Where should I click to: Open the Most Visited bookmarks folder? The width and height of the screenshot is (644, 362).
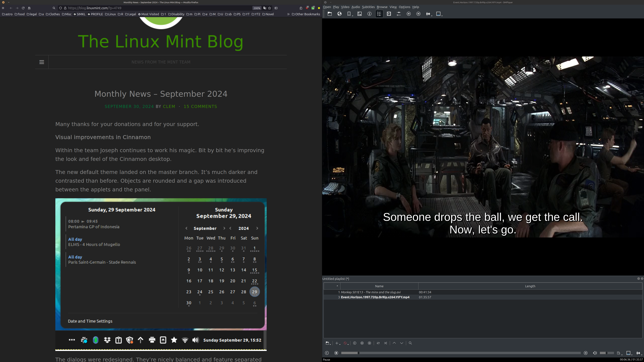(148, 14)
